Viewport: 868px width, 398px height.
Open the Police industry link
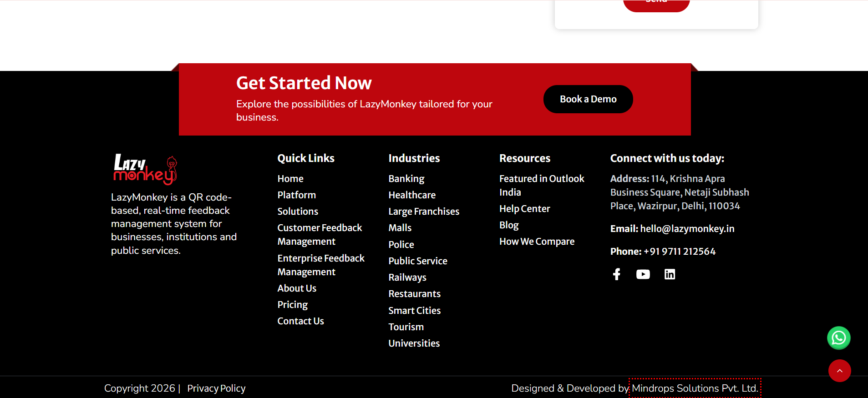point(401,245)
